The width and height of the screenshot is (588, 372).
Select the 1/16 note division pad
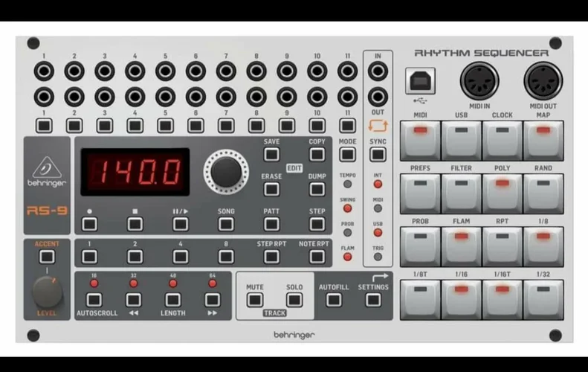tap(461, 300)
